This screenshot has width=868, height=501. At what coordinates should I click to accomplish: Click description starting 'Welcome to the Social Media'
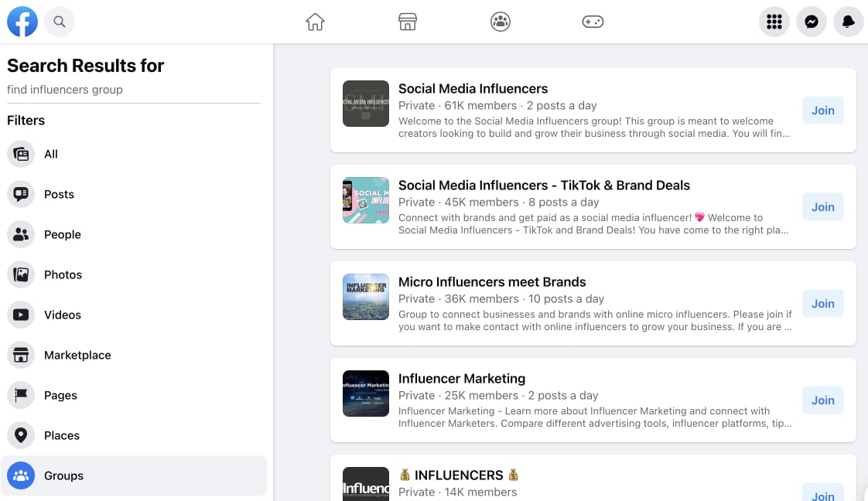(x=594, y=128)
